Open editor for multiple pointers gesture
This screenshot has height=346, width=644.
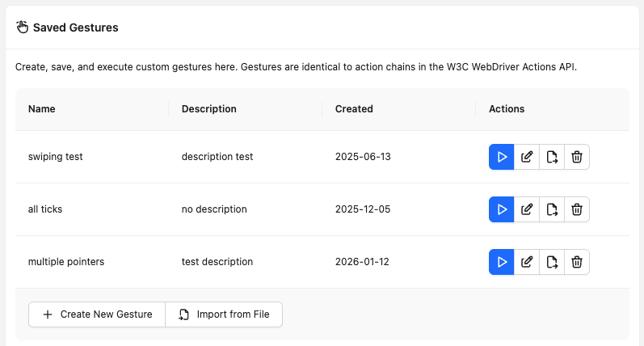[527, 262]
